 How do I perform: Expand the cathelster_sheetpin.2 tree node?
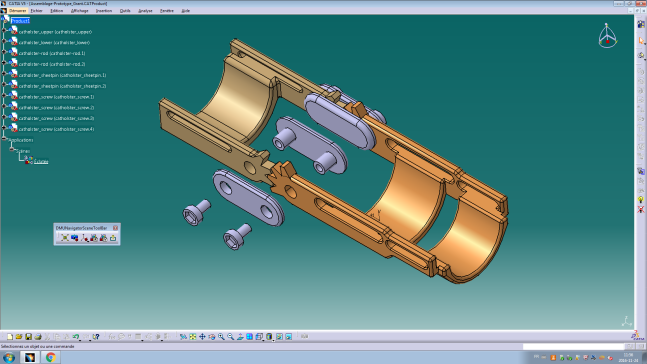pos(4,85)
